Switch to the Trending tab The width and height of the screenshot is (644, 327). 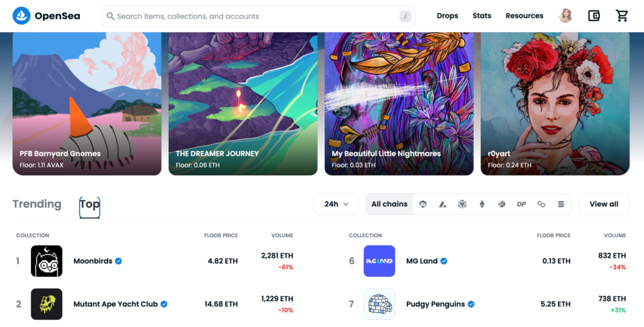click(37, 204)
